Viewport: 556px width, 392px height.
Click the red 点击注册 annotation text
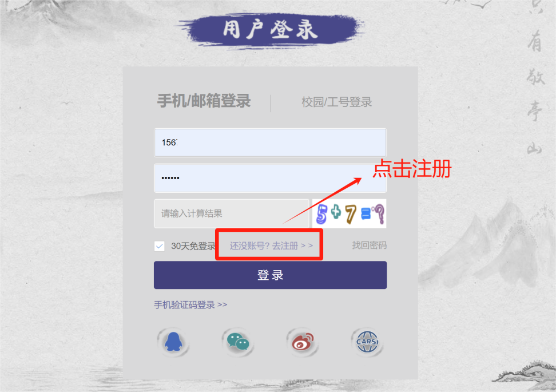click(412, 168)
